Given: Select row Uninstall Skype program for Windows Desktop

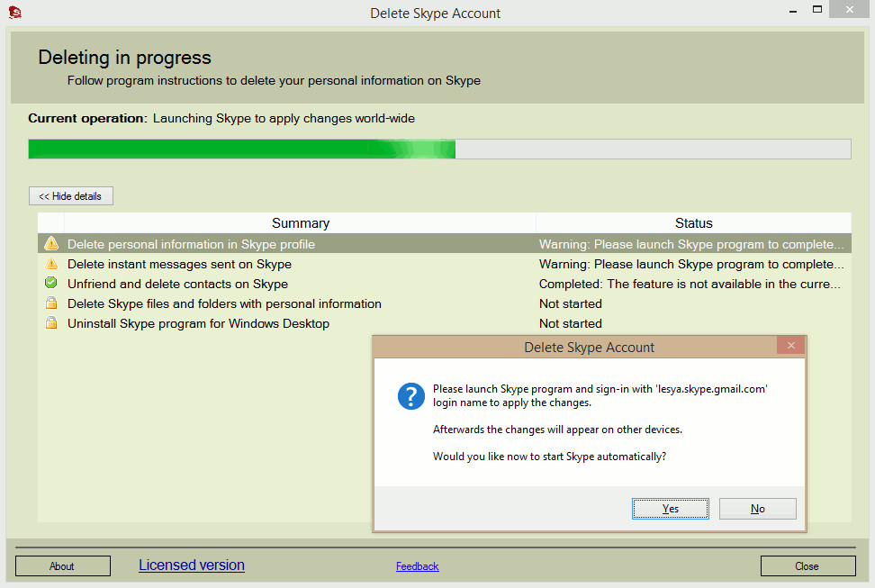Looking at the screenshot, I should 445,322.
